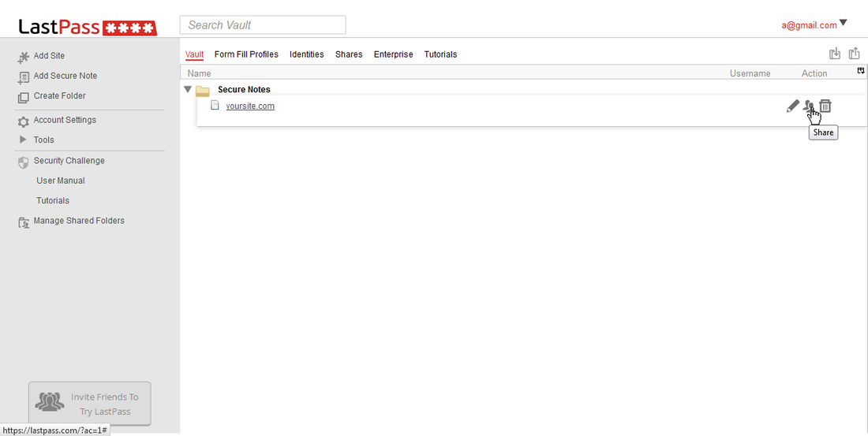Click the Add Site icon in the sidebar
The image size is (868, 436).
23,57
